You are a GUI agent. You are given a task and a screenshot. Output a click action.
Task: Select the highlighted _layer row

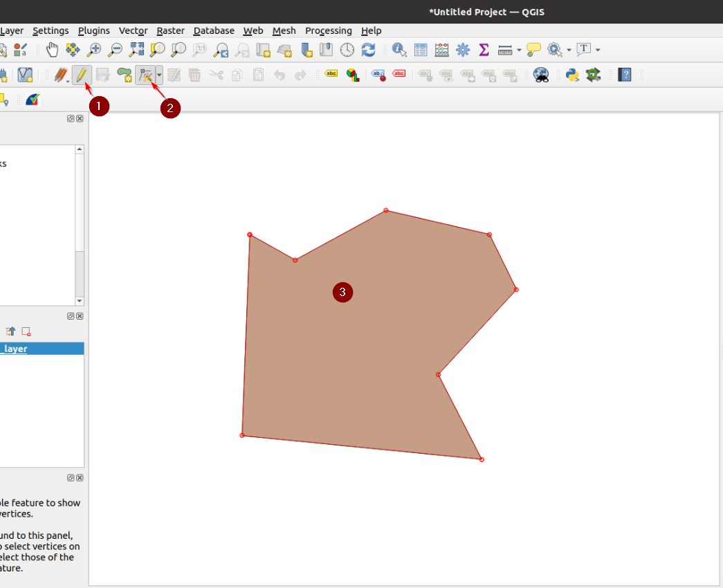point(42,349)
